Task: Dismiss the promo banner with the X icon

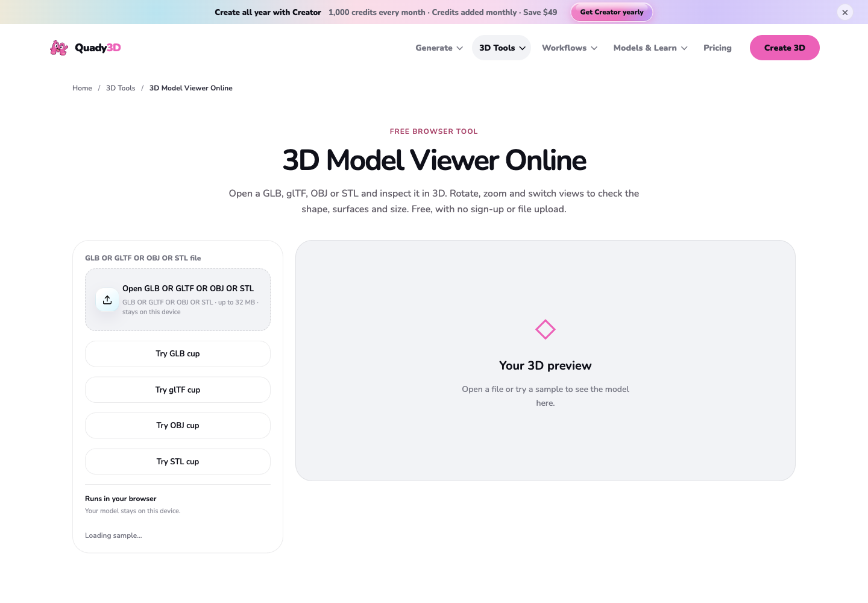Action: point(845,12)
